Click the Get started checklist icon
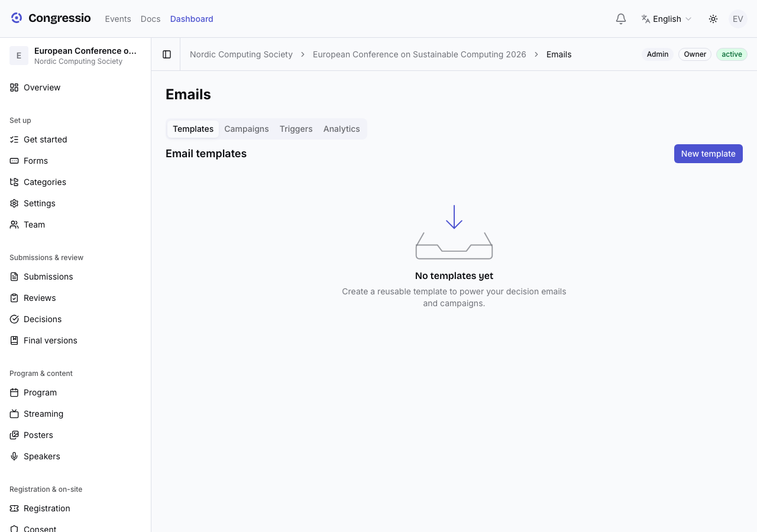The width and height of the screenshot is (757, 532). [14, 140]
